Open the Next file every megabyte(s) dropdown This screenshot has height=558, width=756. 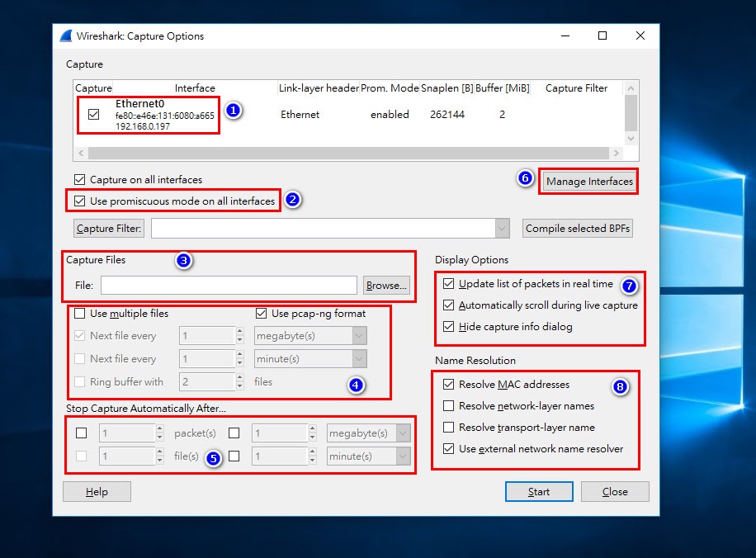[x=359, y=336]
